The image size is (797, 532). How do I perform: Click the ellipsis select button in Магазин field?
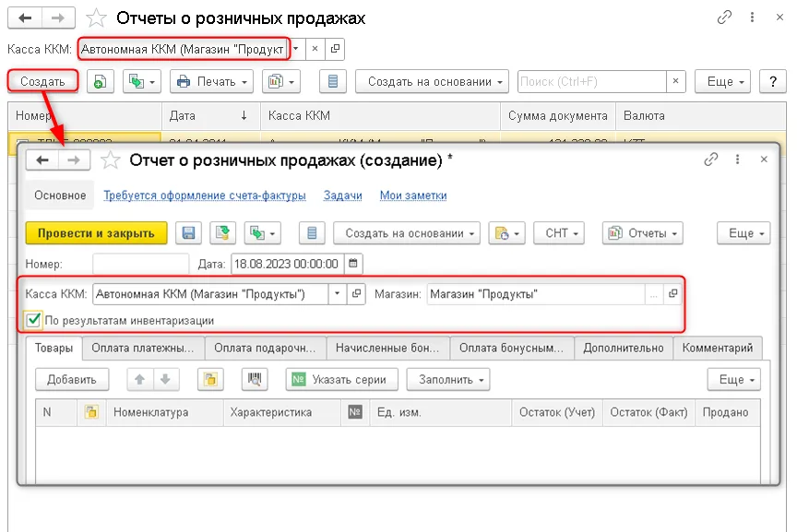click(x=654, y=294)
